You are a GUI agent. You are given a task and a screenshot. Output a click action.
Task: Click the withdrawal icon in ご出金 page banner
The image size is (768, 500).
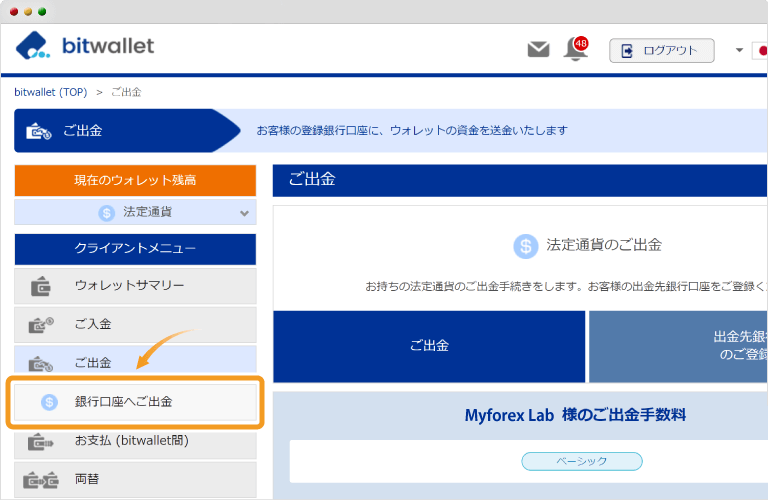39,131
